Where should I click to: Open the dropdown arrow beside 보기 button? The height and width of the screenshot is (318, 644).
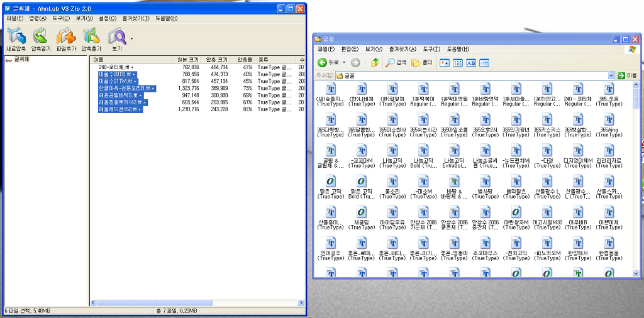pos(131,39)
